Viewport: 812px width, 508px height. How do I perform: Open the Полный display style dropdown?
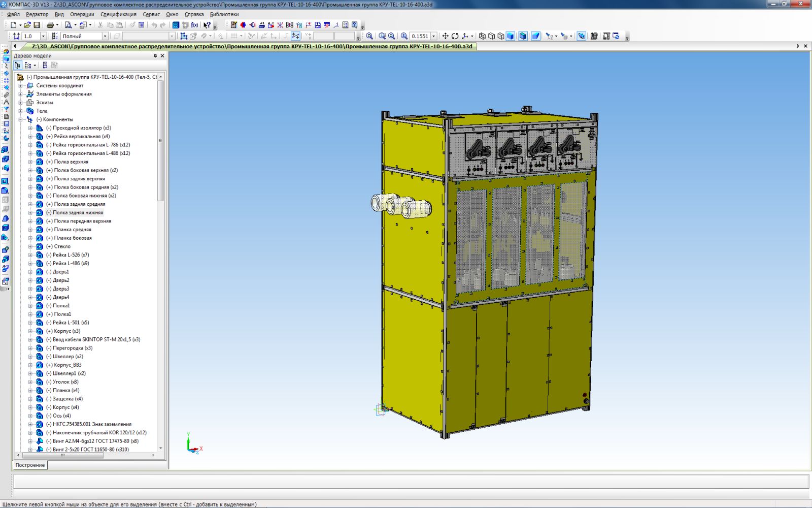coord(105,36)
